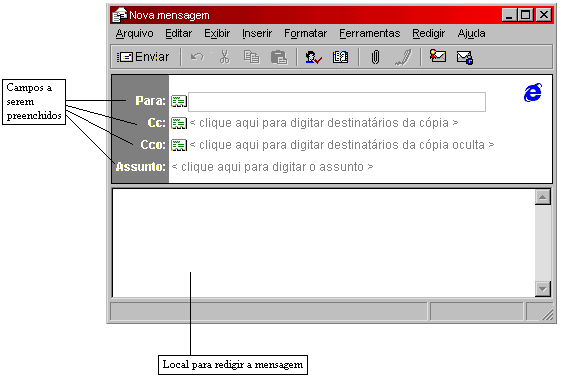561x377 pixels.
Task: Close the Nova mensagem window
Action: point(544,15)
